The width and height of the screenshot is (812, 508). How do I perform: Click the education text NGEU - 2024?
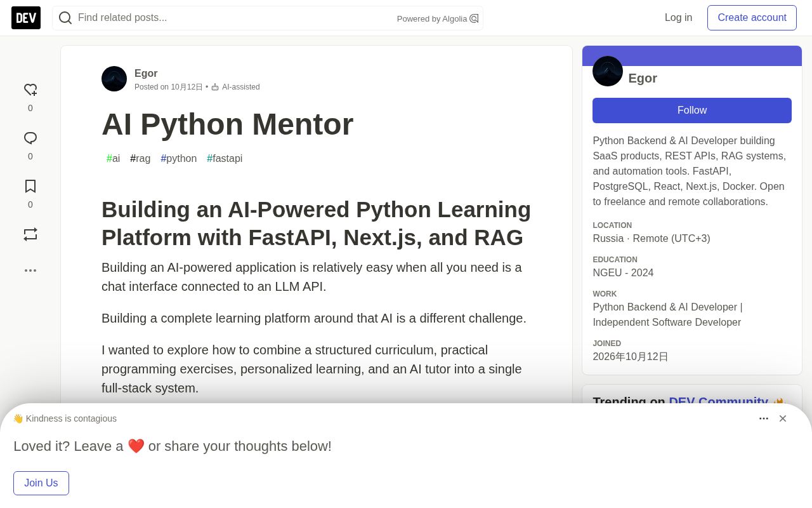pyautogui.click(x=623, y=273)
